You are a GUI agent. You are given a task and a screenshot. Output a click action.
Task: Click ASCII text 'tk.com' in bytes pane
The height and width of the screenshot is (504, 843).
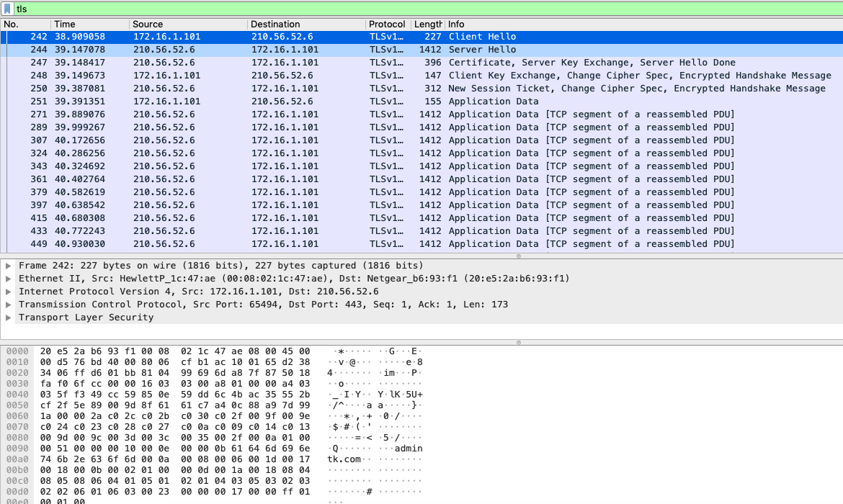[344, 459]
